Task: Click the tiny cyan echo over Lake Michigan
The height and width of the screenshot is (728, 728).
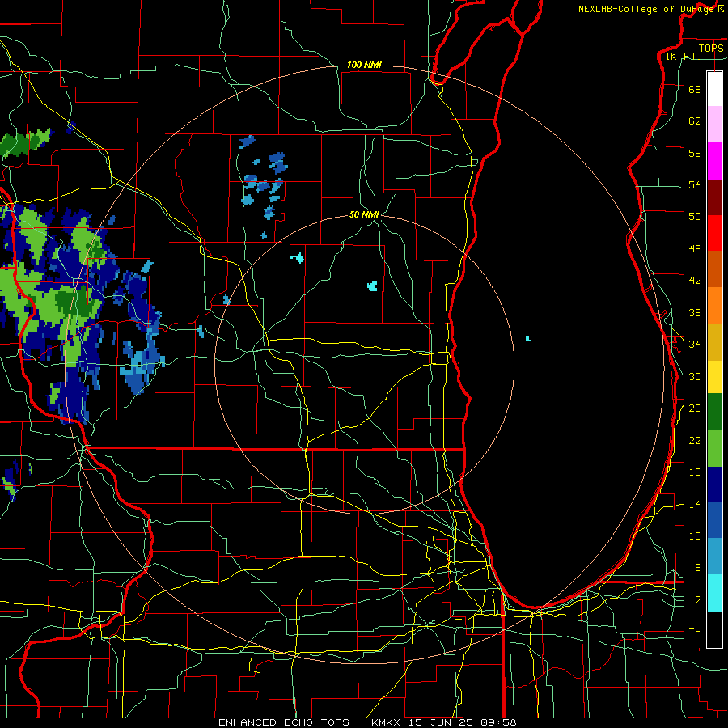Action: coord(528,339)
